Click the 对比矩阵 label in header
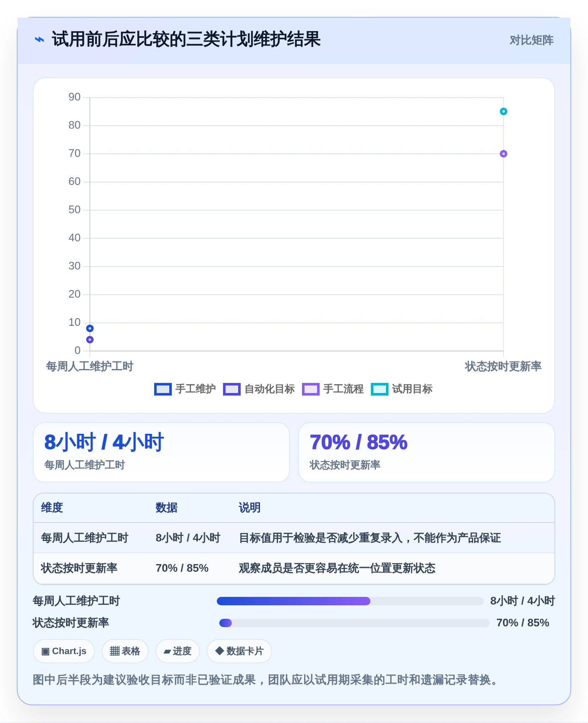 pyautogui.click(x=531, y=40)
